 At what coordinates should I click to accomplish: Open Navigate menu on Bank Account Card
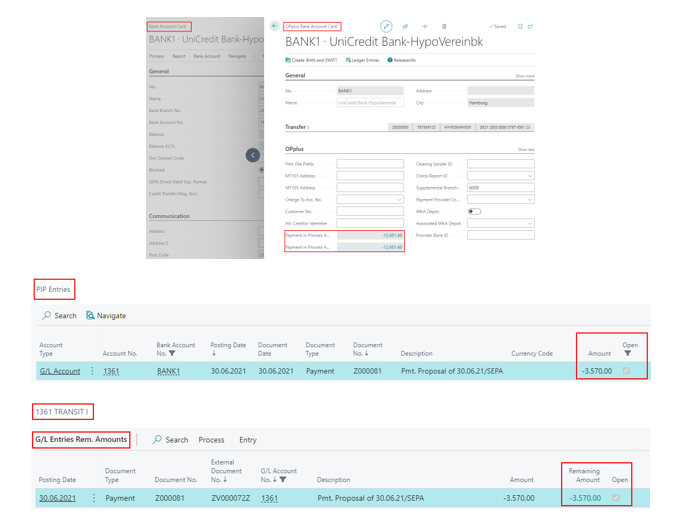237,56
